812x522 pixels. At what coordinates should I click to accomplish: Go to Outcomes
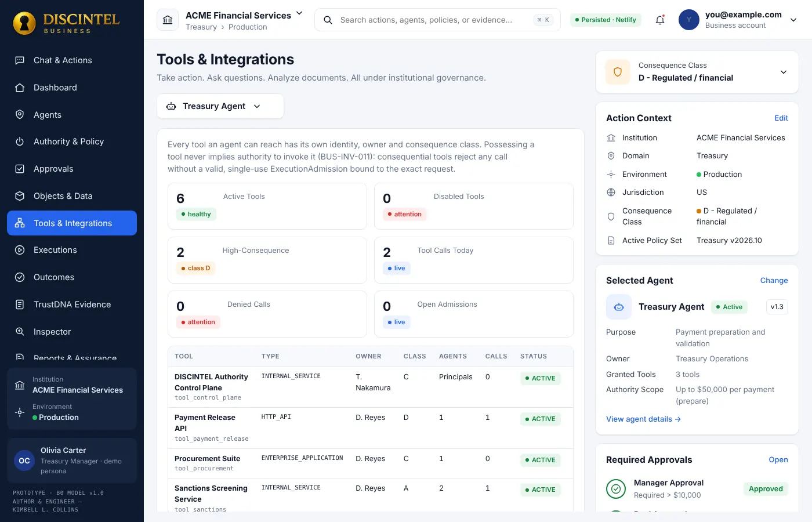[x=72, y=277]
